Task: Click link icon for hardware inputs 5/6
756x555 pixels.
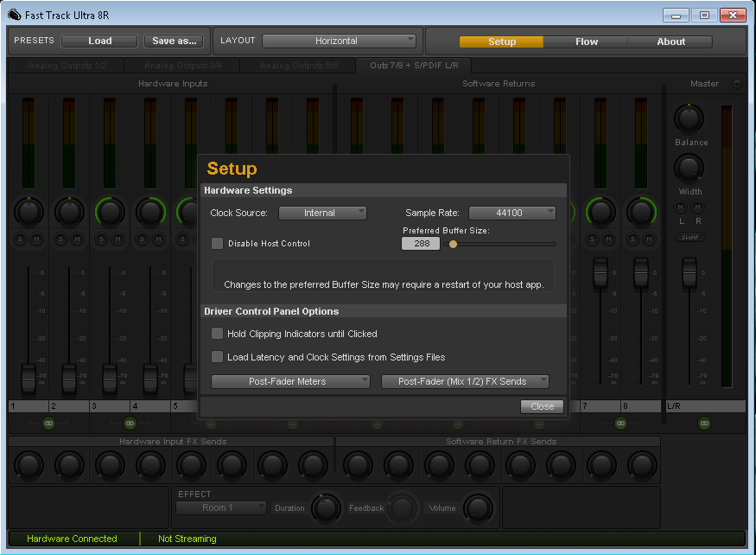Action: coord(211,424)
